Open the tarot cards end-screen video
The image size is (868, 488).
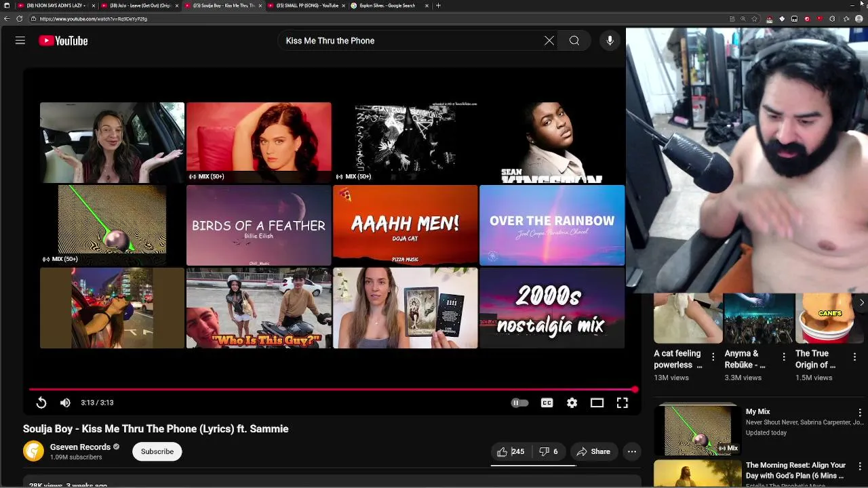coord(405,308)
